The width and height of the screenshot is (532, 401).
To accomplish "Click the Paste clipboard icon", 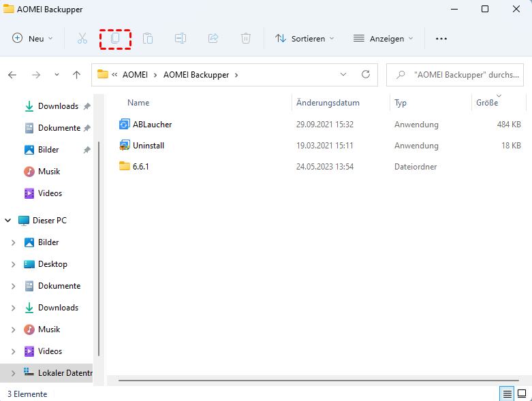I will (x=148, y=38).
